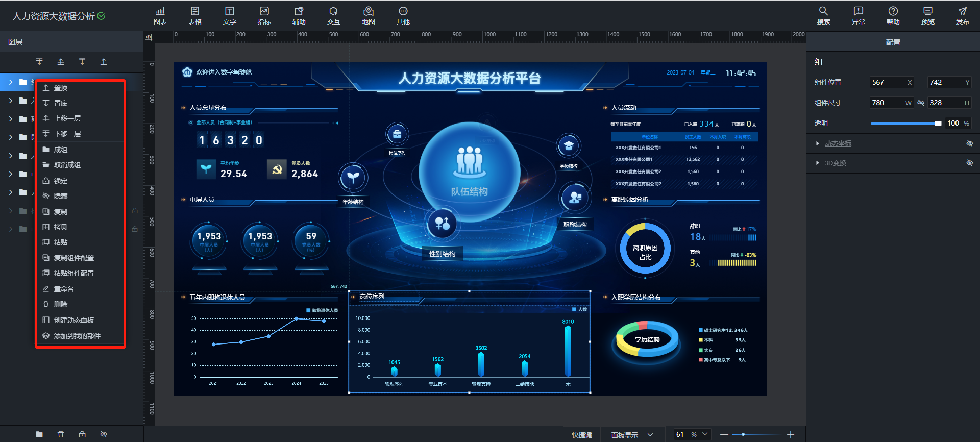Click the 发布 publish icon
Viewport: 980px width, 442px height.
[962, 16]
